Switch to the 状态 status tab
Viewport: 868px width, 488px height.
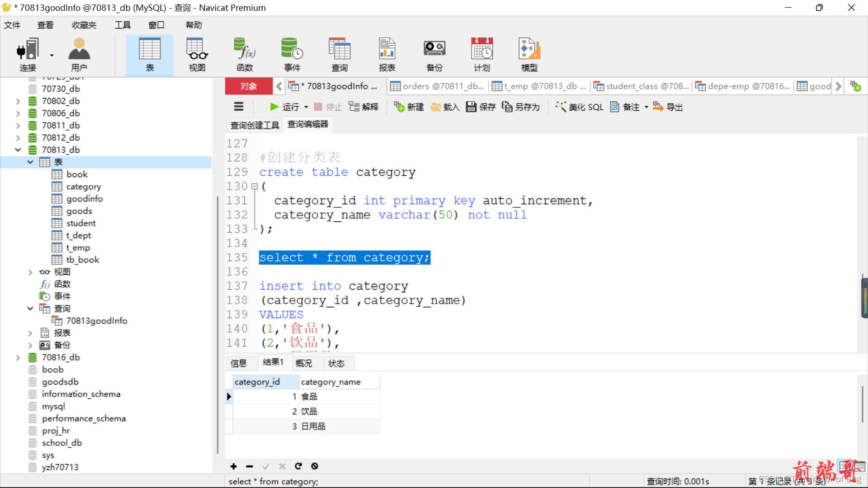pyautogui.click(x=336, y=363)
